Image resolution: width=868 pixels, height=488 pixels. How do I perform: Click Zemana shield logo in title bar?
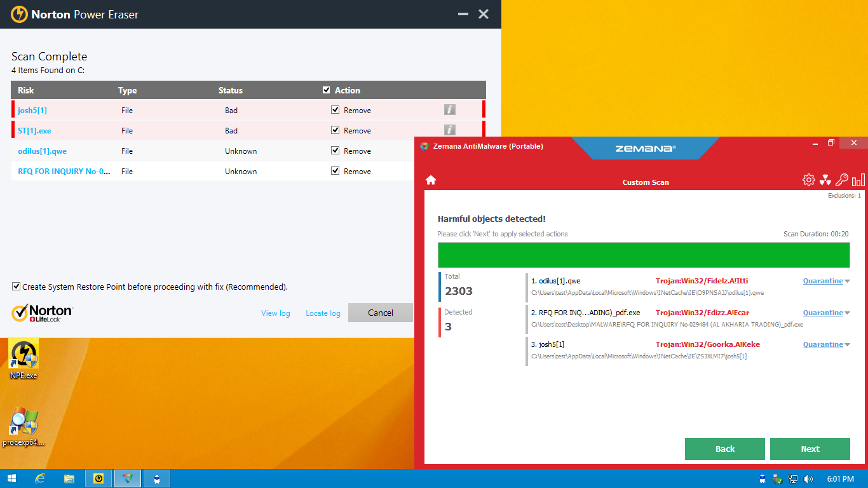tap(424, 146)
